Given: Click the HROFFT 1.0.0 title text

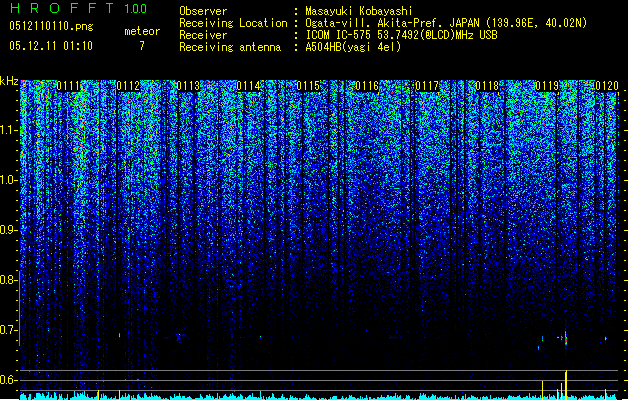Looking at the screenshot, I should tap(78, 8).
